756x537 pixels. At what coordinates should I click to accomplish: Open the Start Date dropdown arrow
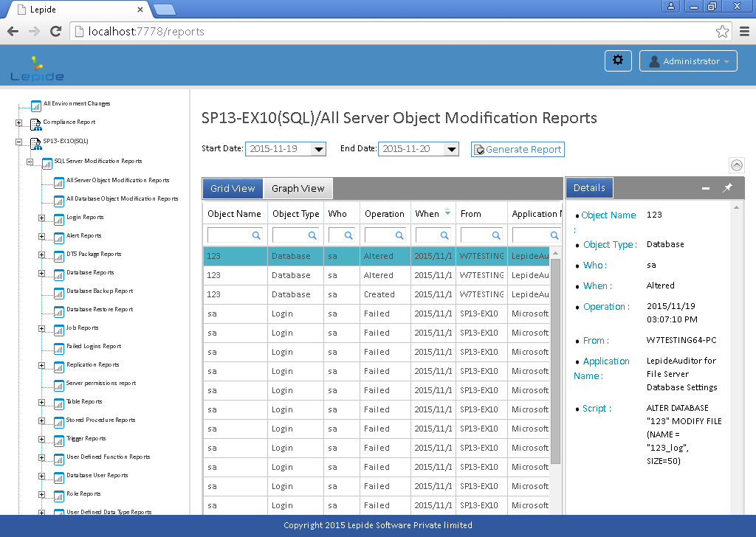[318, 149]
